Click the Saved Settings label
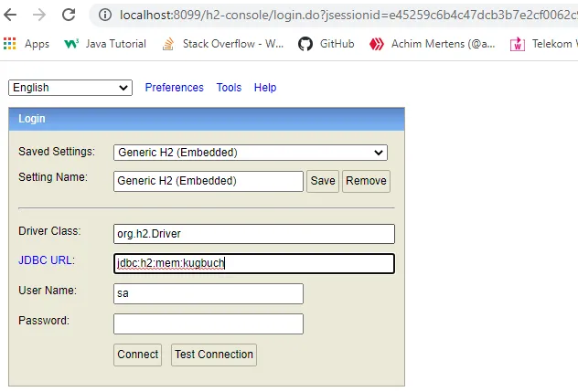 (x=57, y=152)
